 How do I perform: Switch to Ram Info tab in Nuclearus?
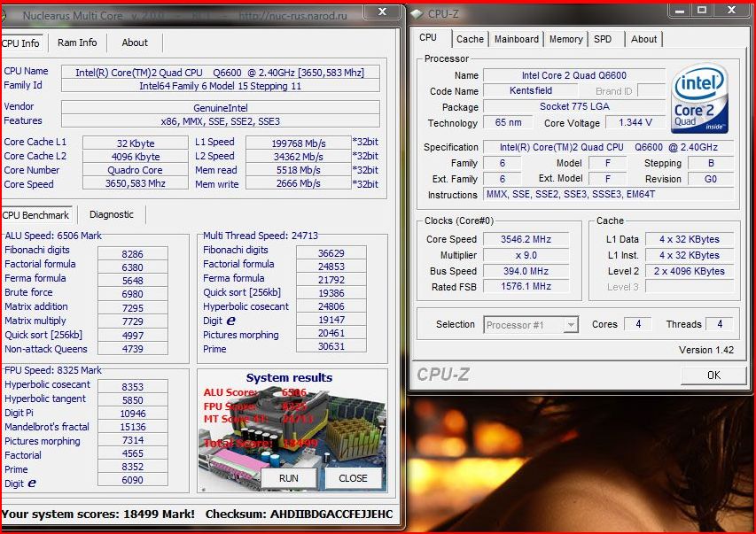pyautogui.click(x=77, y=43)
